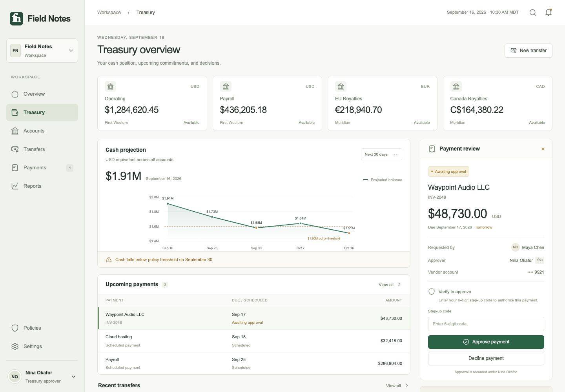Focus the step-up code input field

[486, 324]
